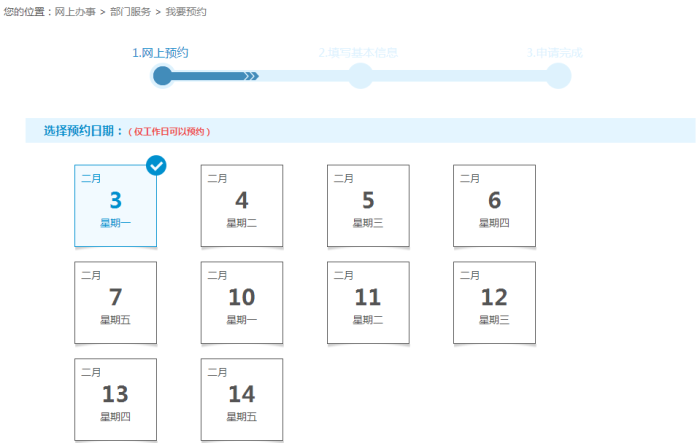This screenshot has width=700, height=443.
Task: Choose February 13 Thursday date card
Action: pos(115,399)
